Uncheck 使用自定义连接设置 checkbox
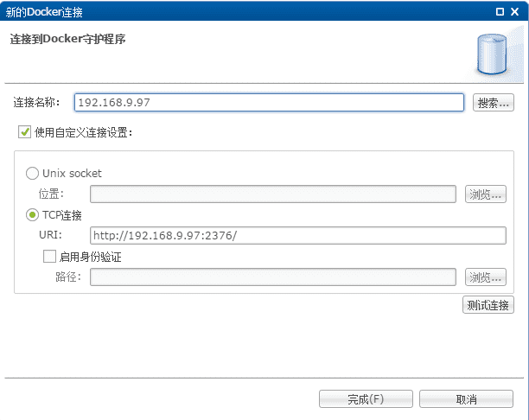The image size is (529, 420). (x=24, y=132)
